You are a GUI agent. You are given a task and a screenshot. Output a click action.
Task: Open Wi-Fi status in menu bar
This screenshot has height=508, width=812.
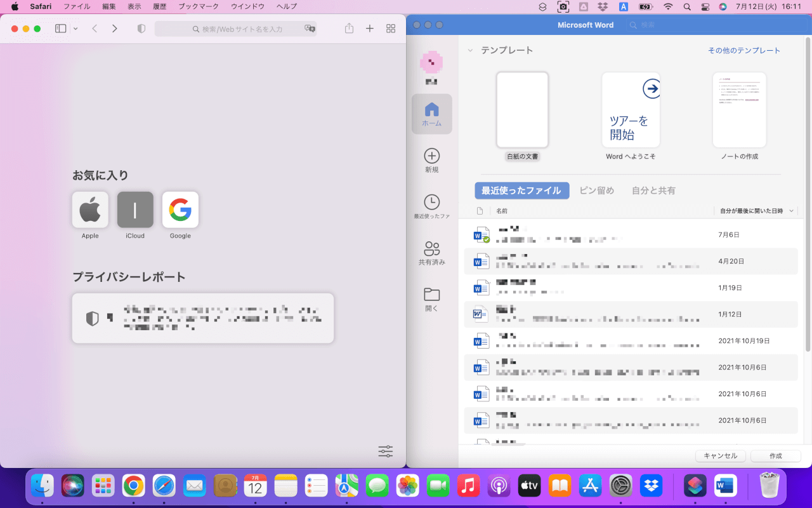tap(667, 6)
